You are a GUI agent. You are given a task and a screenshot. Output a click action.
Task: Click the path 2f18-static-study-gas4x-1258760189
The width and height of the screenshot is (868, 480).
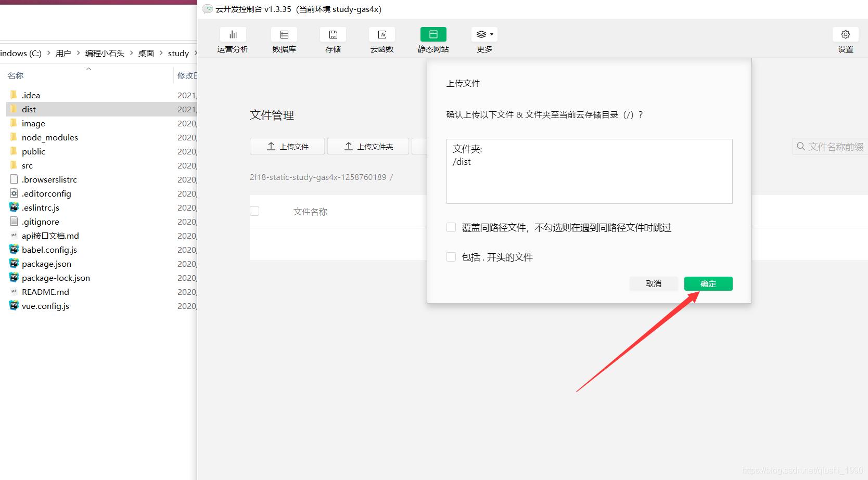pos(318,177)
